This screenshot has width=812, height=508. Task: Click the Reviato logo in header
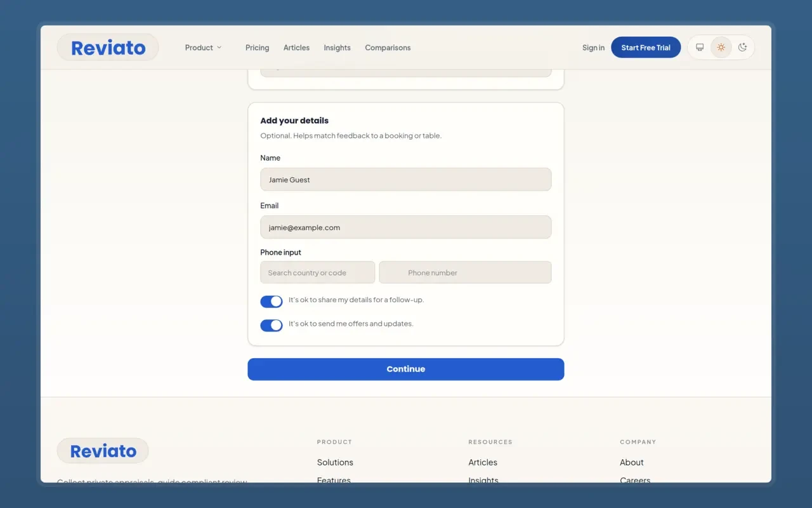(x=108, y=48)
